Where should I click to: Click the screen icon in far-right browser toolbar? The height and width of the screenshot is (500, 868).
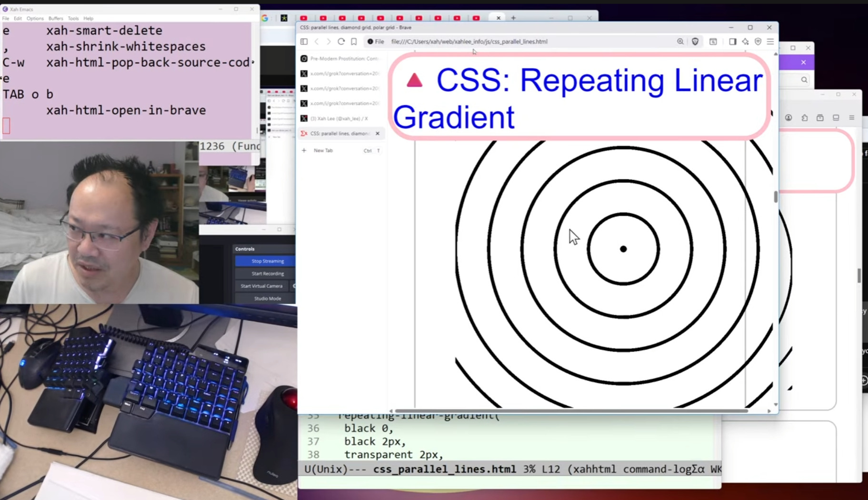coord(836,118)
